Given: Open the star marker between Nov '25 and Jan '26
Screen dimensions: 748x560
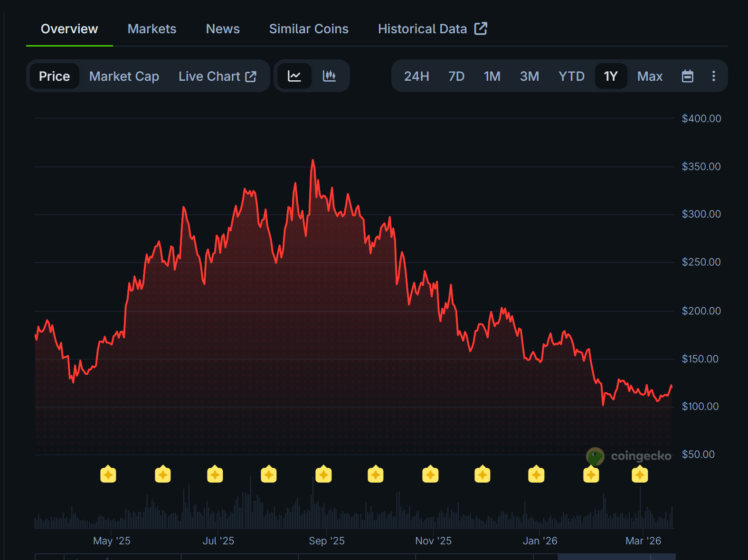Looking at the screenshot, I should coord(483,474).
